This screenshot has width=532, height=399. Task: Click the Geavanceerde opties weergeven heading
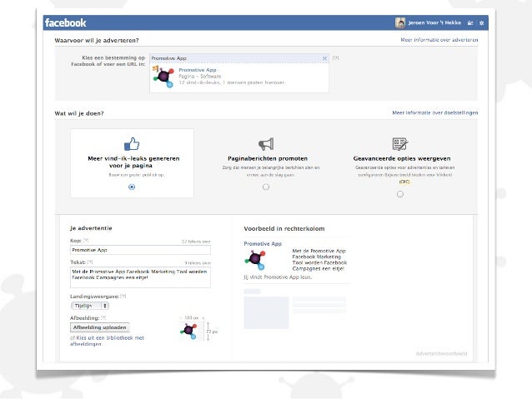(x=402, y=158)
